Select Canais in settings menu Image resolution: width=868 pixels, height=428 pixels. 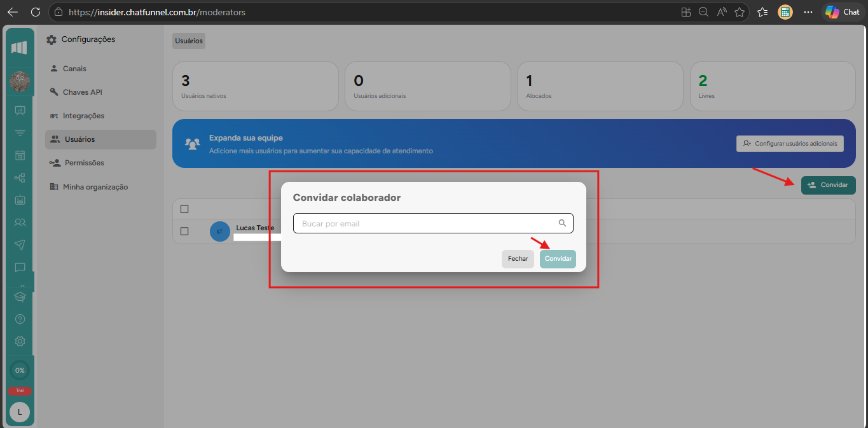pyautogui.click(x=74, y=69)
